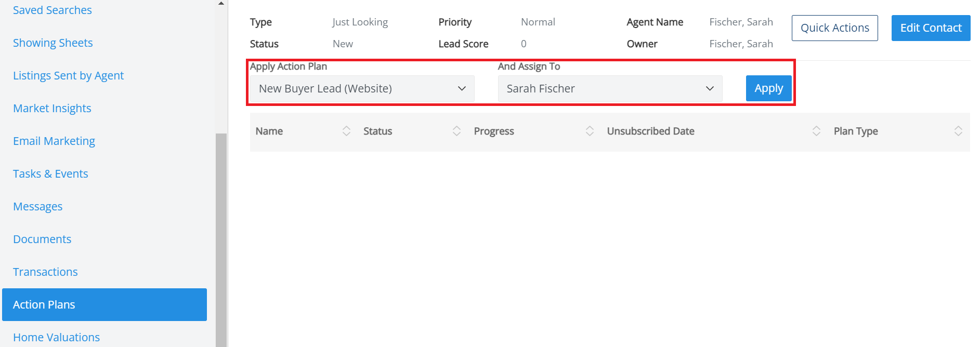View Showing Sheets
This screenshot has height=347, width=980.
point(53,43)
